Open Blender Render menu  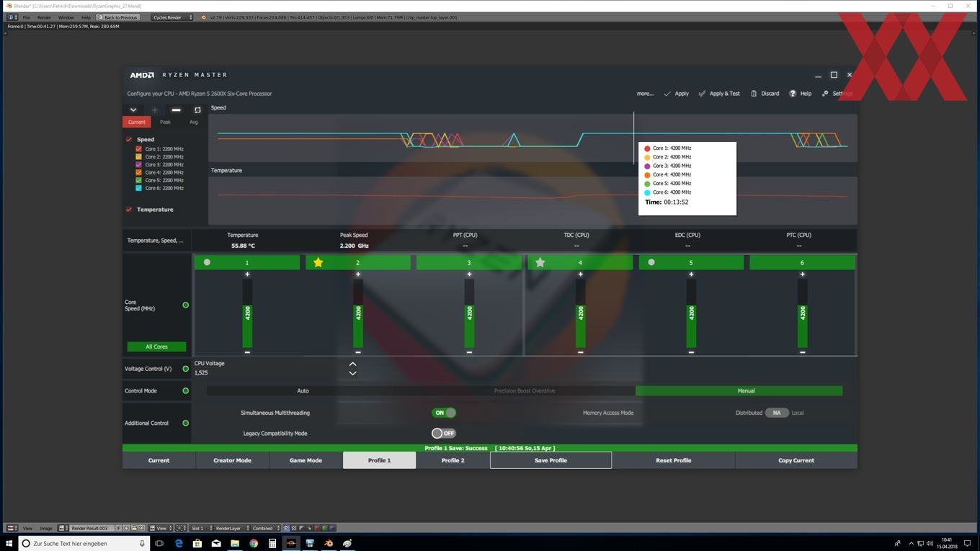tap(44, 17)
